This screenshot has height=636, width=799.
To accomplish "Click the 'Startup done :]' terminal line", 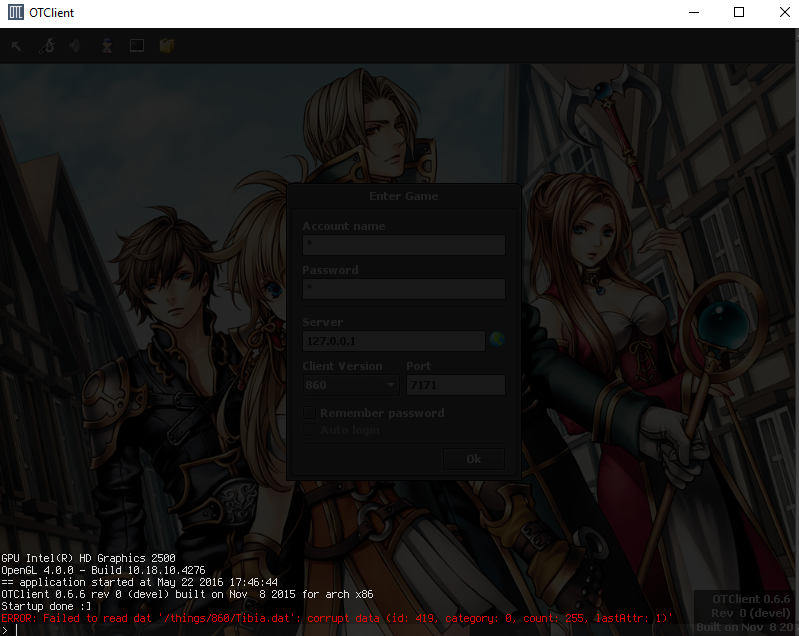I will pyautogui.click(x=46, y=606).
